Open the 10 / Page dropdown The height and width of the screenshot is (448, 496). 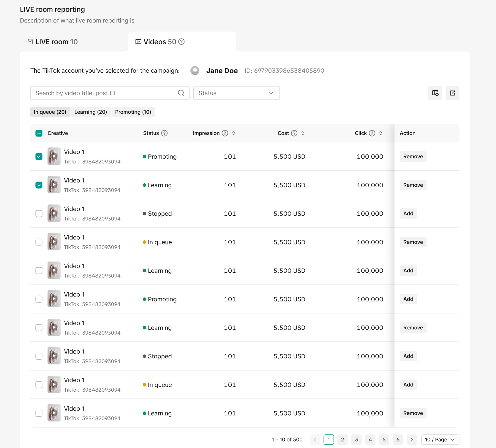click(x=440, y=439)
